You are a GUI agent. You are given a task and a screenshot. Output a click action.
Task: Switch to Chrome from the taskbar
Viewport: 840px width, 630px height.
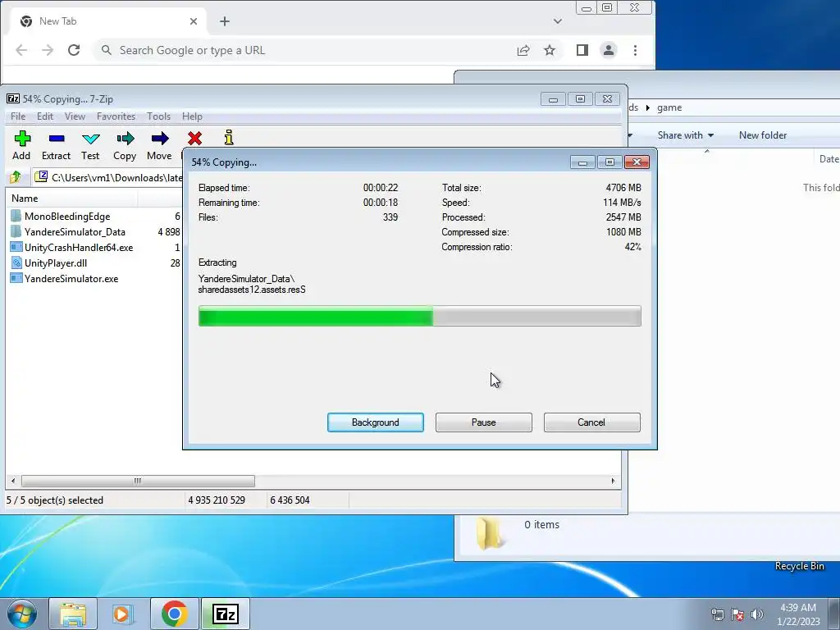[x=174, y=614]
